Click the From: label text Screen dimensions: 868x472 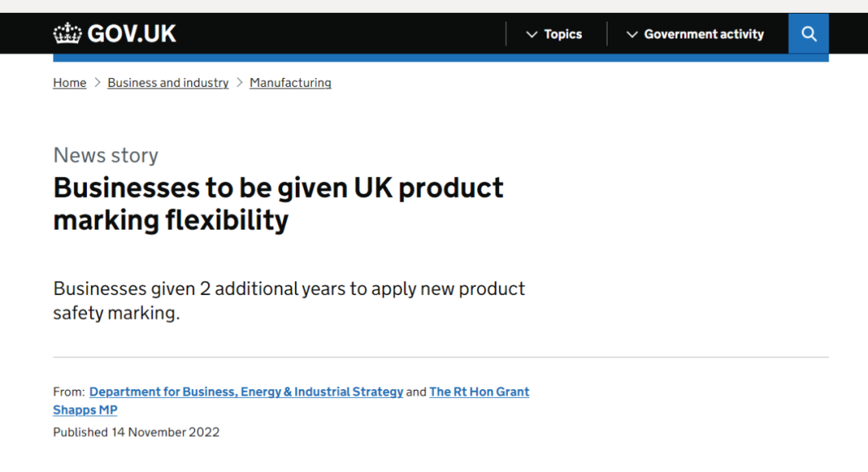[68, 392]
